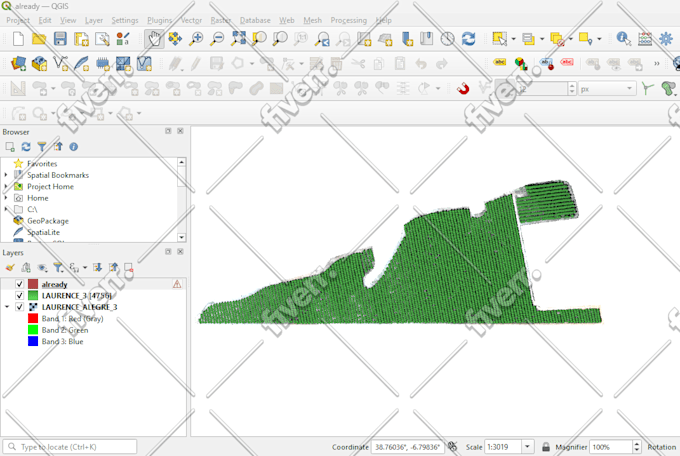Open the Processing Toolbox gear icon
680x456 pixels.
point(666,39)
